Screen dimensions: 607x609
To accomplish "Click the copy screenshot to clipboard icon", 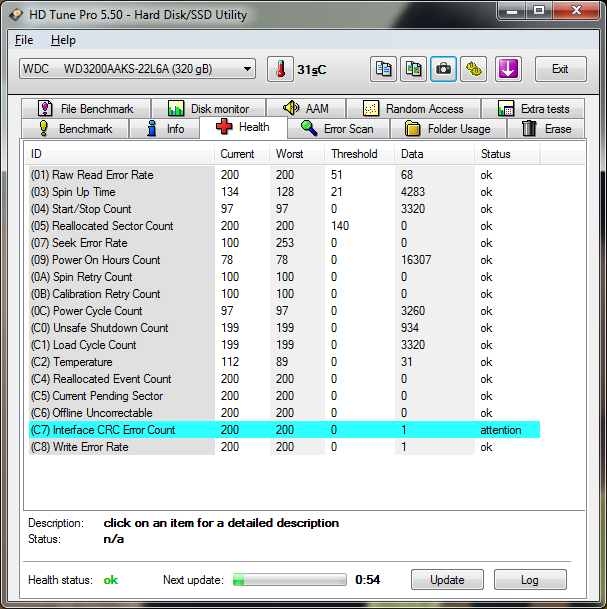I will pos(413,69).
